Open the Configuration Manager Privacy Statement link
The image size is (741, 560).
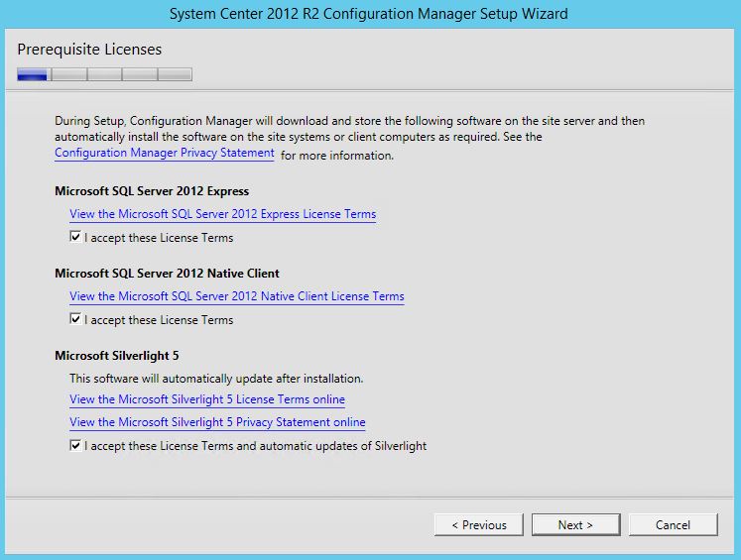pos(165,153)
